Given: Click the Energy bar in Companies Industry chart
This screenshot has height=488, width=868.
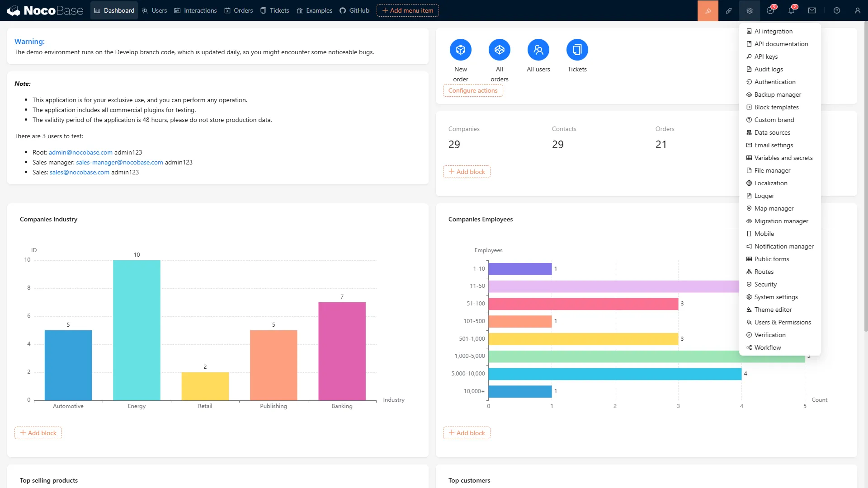Looking at the screenshot, I should (x=137, y=330).
